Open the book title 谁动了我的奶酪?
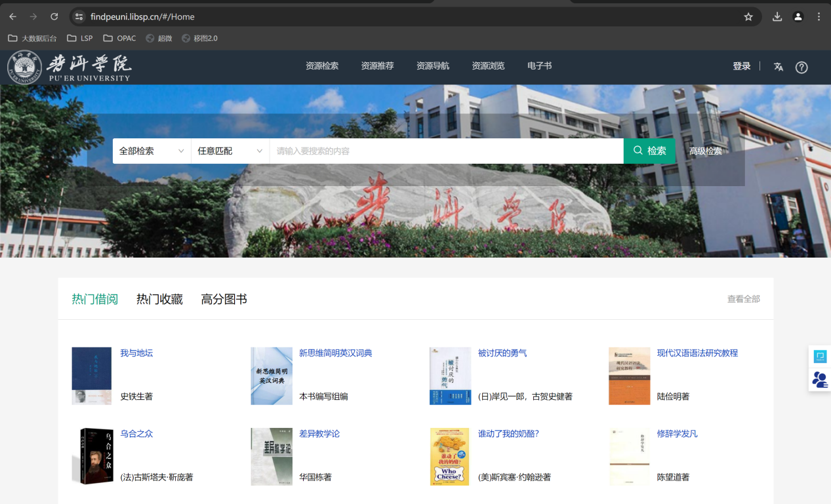 point(508,434)
